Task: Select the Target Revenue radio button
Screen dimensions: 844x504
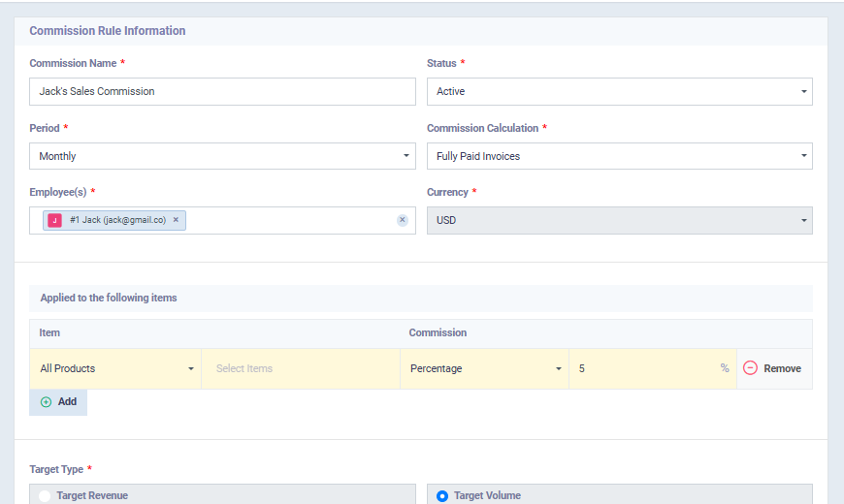Action: (x=45, y=495)
